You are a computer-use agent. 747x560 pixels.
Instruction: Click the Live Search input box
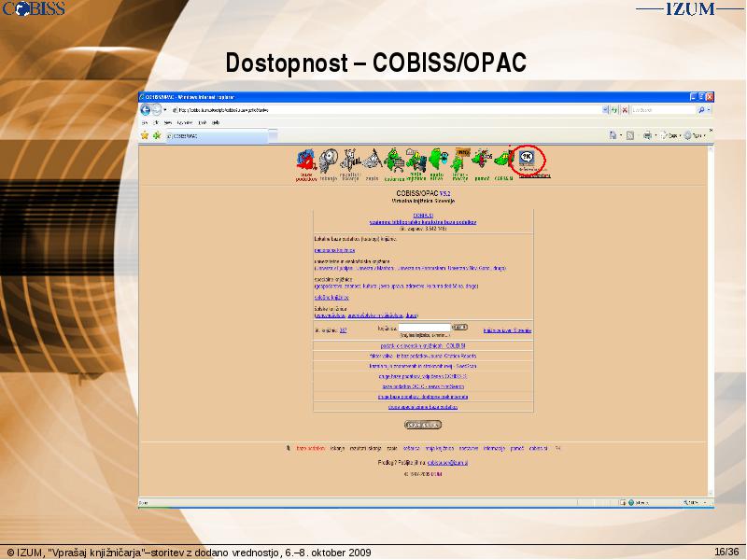tap(664, 110)
